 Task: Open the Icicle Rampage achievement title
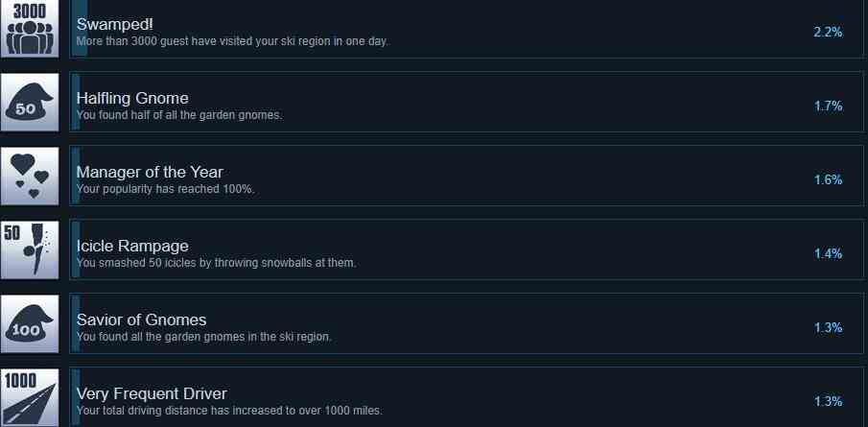tap(132, 246)
